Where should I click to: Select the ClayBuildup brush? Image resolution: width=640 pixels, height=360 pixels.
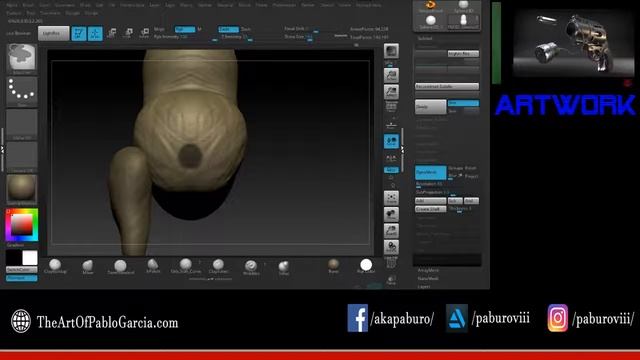click(x=55, y=266)
